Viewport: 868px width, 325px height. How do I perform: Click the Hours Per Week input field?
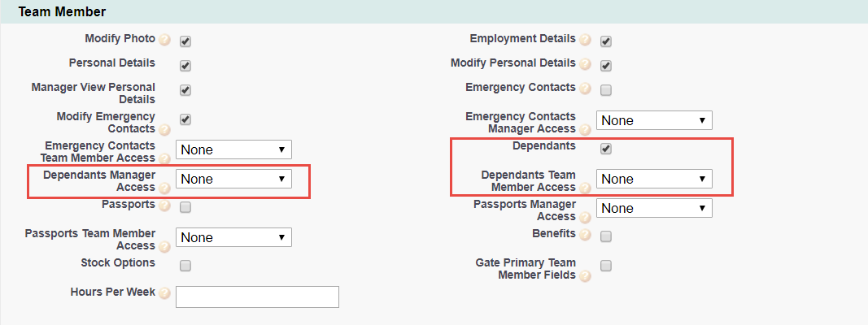pos(257,297)
